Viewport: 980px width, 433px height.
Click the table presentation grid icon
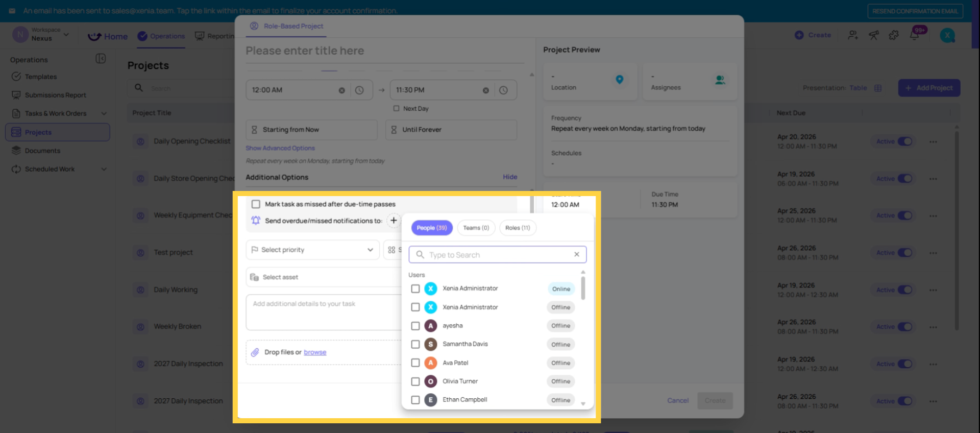(878, 88)
